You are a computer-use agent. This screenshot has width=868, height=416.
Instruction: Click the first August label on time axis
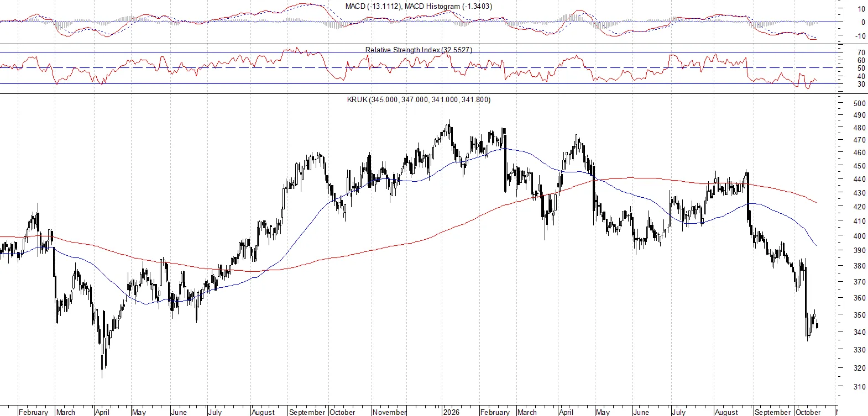[x=263, y=412]
